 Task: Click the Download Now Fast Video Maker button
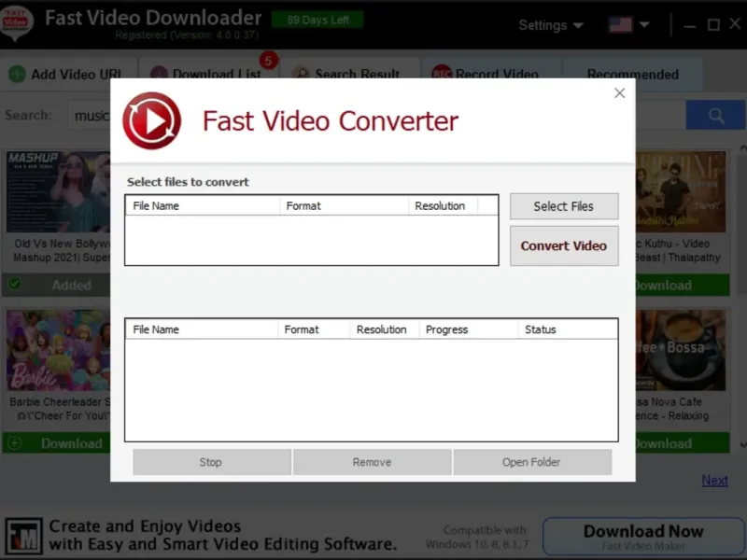tap(643, 536)
